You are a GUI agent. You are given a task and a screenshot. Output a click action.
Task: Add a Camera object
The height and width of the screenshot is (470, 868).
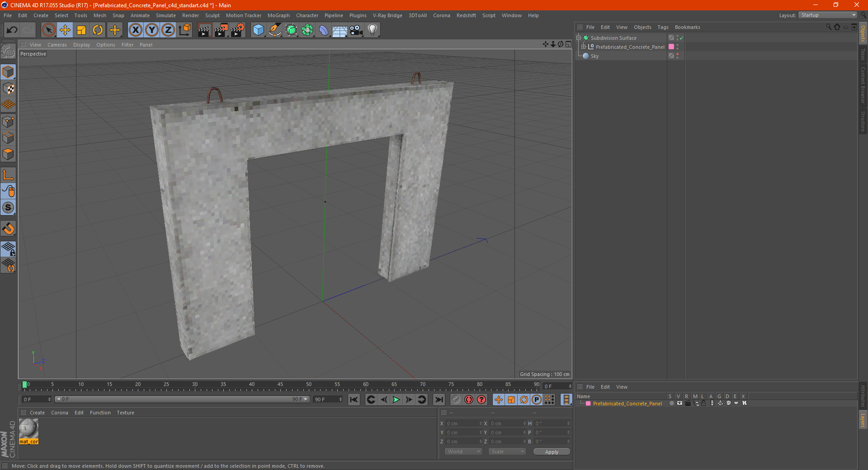(356, 30)
